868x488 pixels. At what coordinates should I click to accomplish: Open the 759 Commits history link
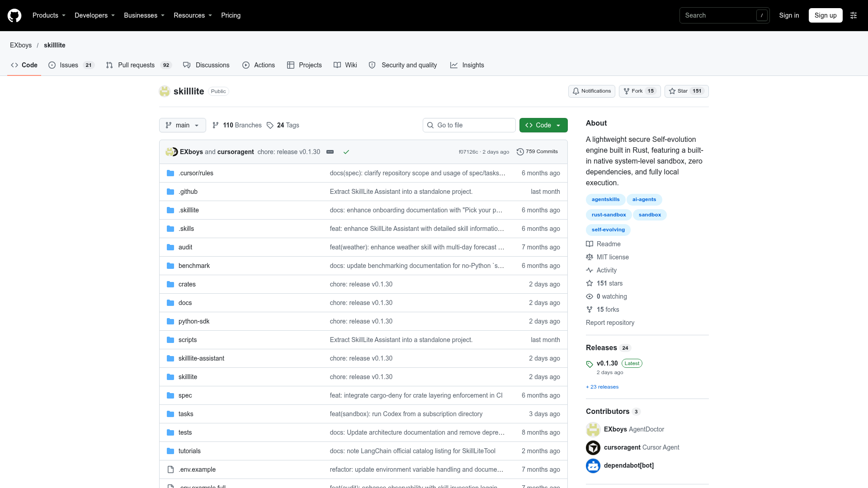(538, 152)
